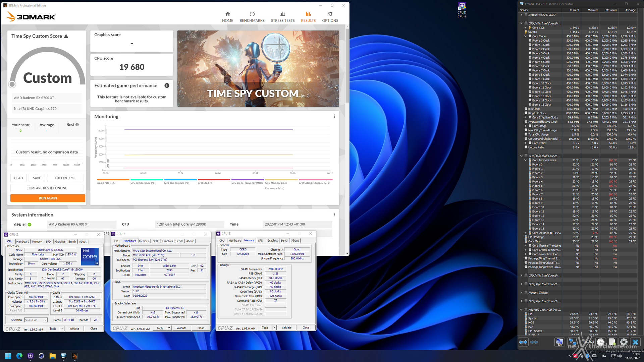Reset HWiNFO timer with clock icon
This screenshot has width=644, height=362.
coord(600,342)
